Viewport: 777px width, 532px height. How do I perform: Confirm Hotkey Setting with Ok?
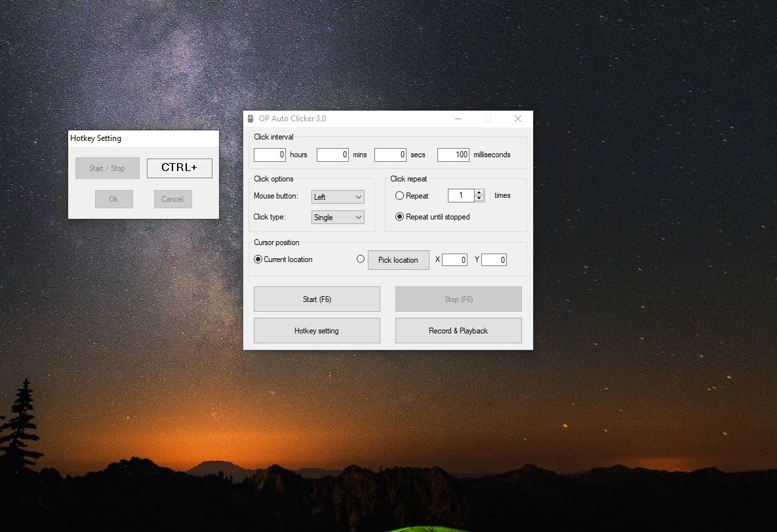point(113,199)
